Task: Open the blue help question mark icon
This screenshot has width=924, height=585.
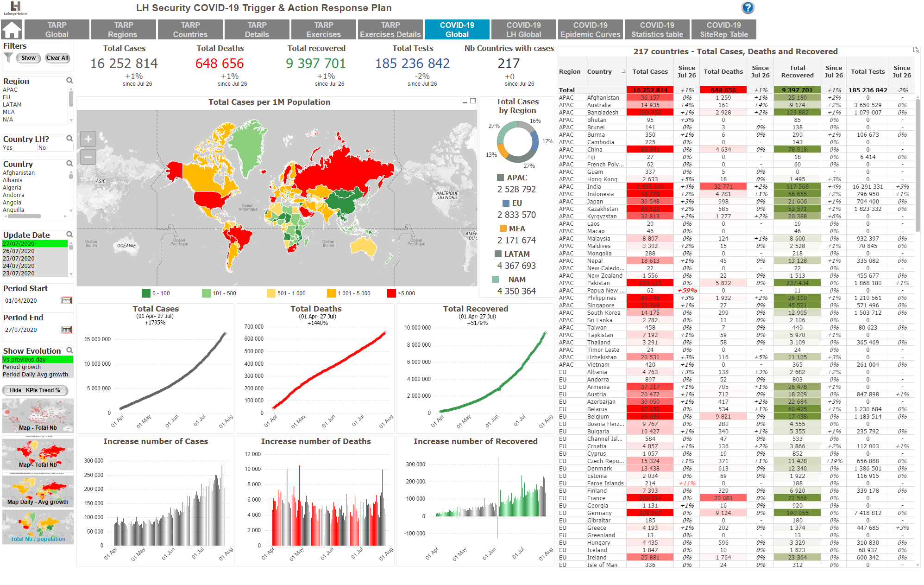Action: point(748,8)
